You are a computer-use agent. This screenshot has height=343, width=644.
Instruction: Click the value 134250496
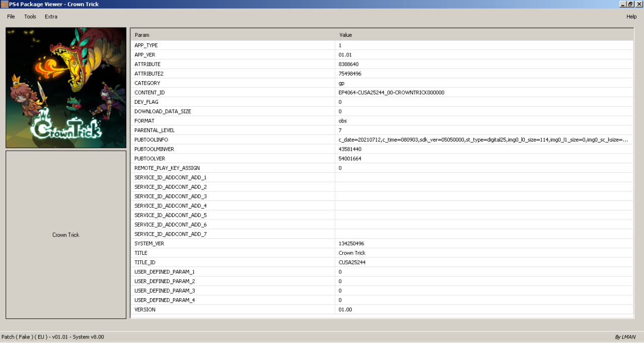pos(351,244)
